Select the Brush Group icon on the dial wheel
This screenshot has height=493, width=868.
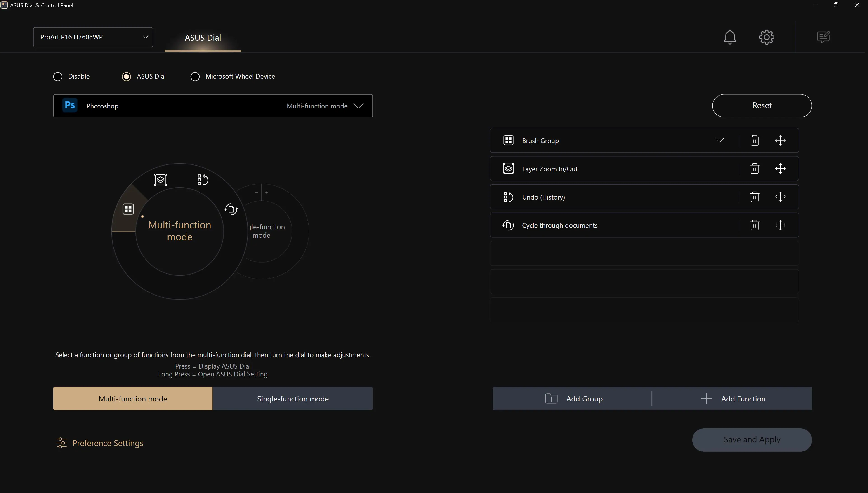[128, 209]
